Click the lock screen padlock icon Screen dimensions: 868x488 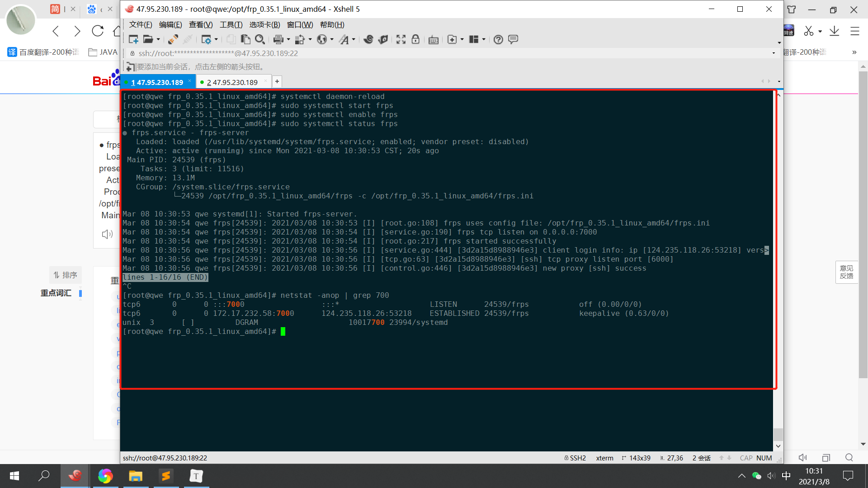click(415, 39)
